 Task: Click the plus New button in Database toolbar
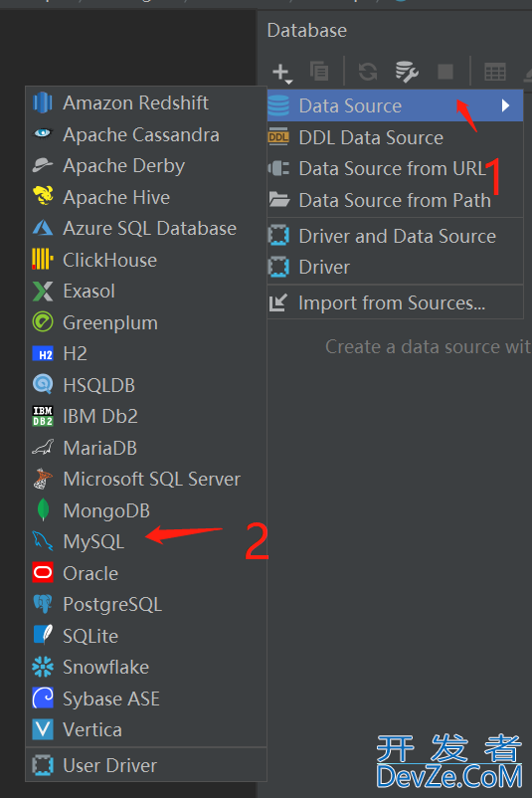[x=280, y=72]
